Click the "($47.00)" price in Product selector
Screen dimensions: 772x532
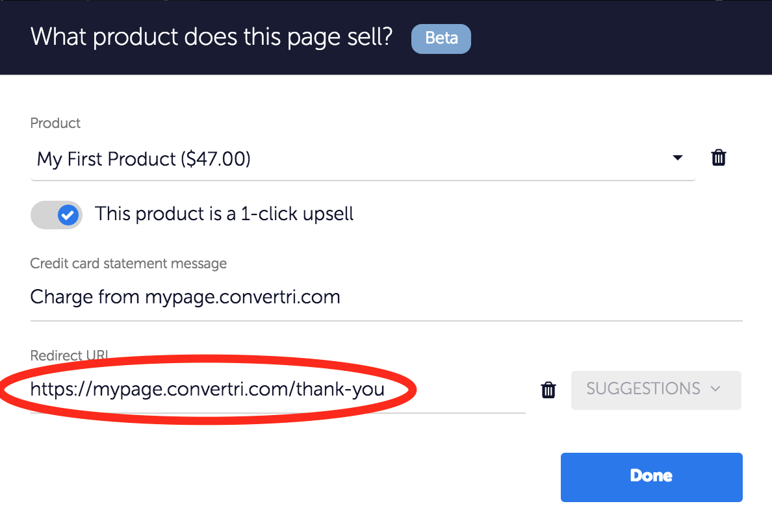pyautogui.click(x=216, y=159)
